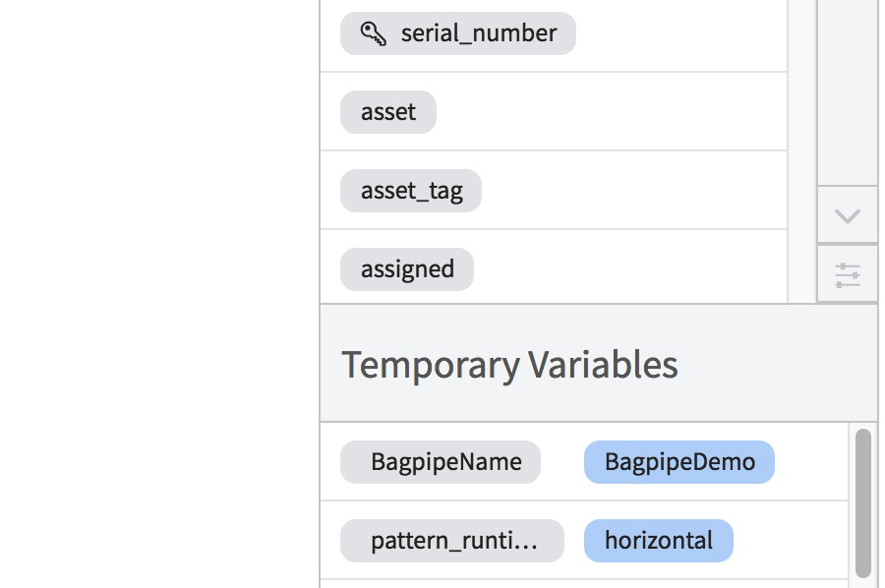Click the Temporary Variables scrollbar thumb
Viewport: 885px width, 588px height.
[863, 503]
